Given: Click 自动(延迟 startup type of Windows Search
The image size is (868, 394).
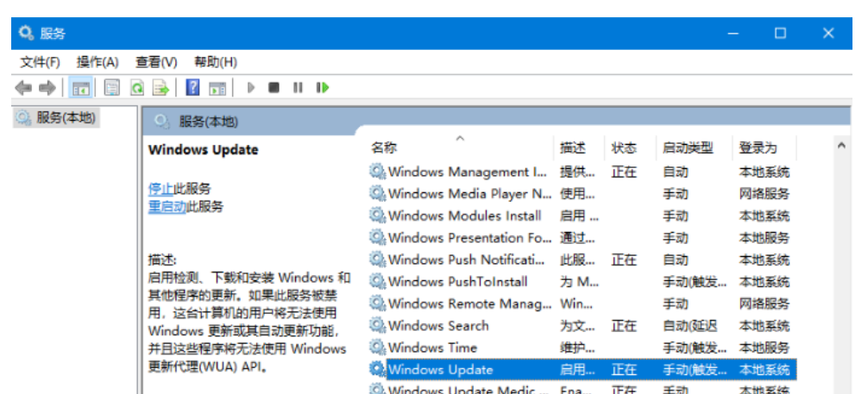Looking at the screenshot, I should (690, 326).
